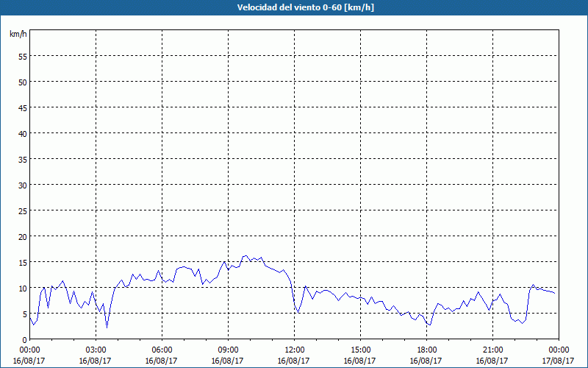Pick the "30" speed axis label

(23, 185)
